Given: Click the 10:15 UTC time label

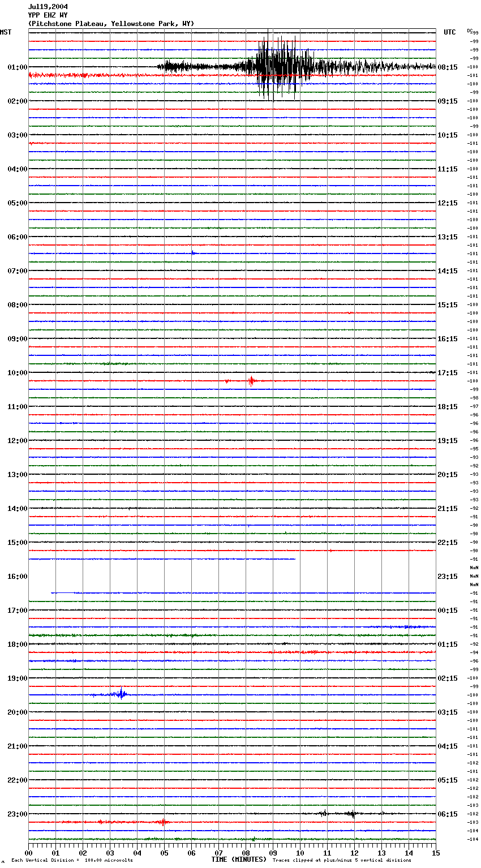Looking at the screenshot, I should coord(448,135).
